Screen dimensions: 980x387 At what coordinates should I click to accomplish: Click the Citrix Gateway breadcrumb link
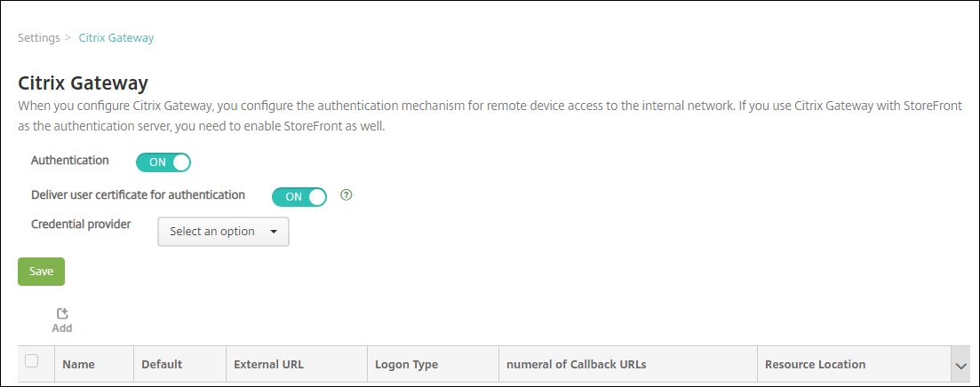(116, 38)
